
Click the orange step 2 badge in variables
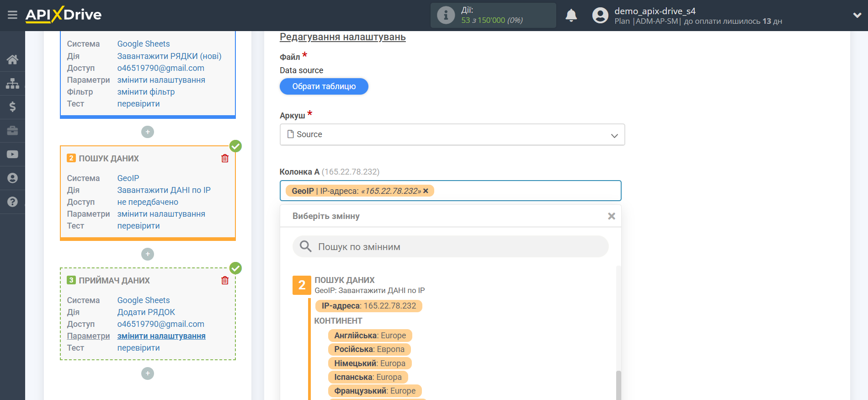pos(302,285)
